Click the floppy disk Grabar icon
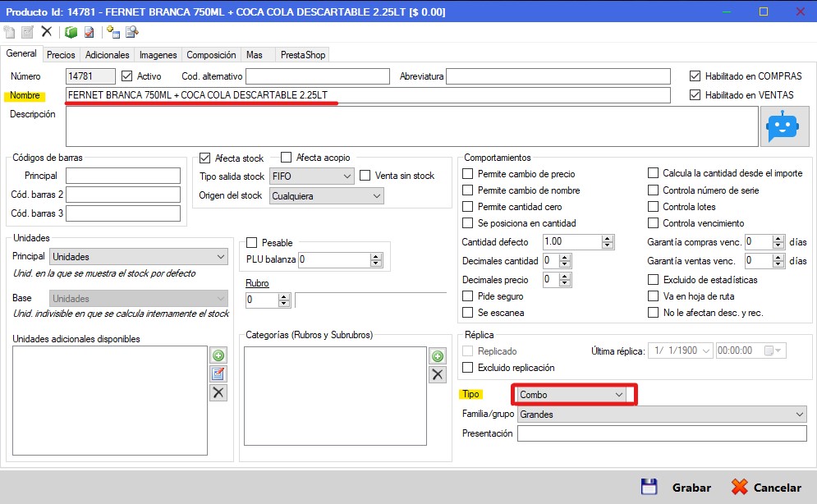 [x=649, y=487]
